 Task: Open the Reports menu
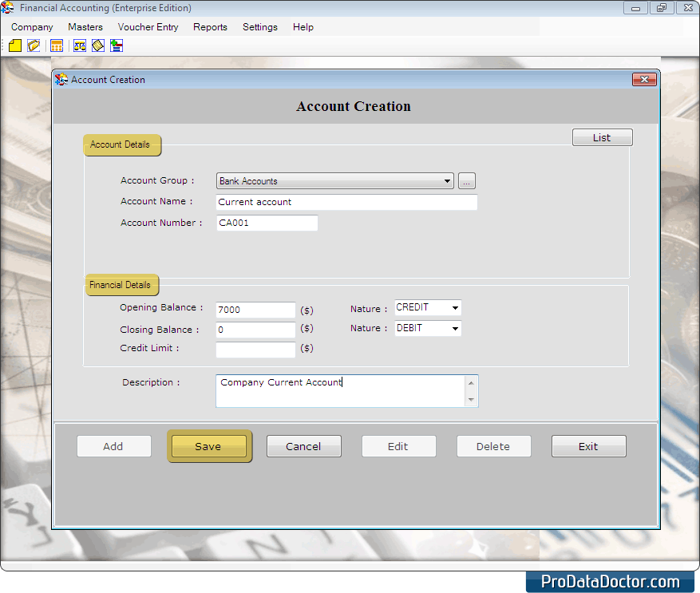tap(210, 27)
